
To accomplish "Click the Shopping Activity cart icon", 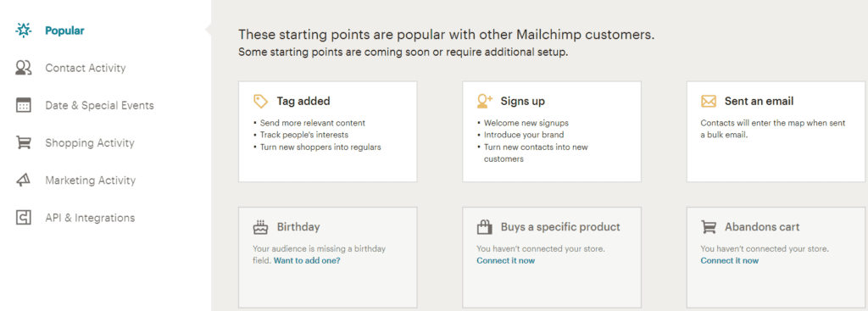I will click(x=23, y=142).
